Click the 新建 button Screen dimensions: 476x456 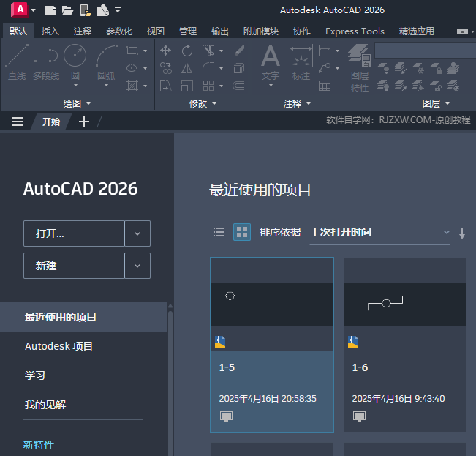click(x=74, y=266)
